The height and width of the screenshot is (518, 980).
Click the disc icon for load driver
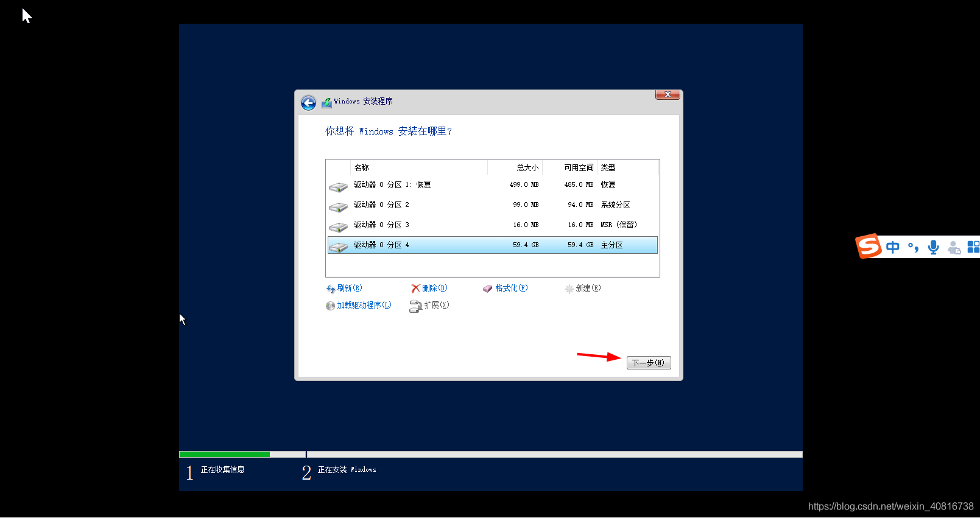pos(330,306)
